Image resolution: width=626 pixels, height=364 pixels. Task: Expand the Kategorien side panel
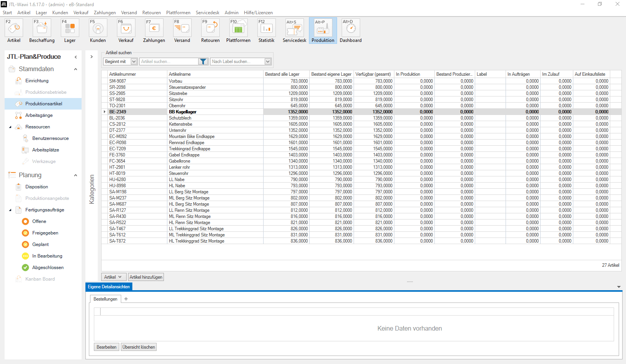pos(92,57)
